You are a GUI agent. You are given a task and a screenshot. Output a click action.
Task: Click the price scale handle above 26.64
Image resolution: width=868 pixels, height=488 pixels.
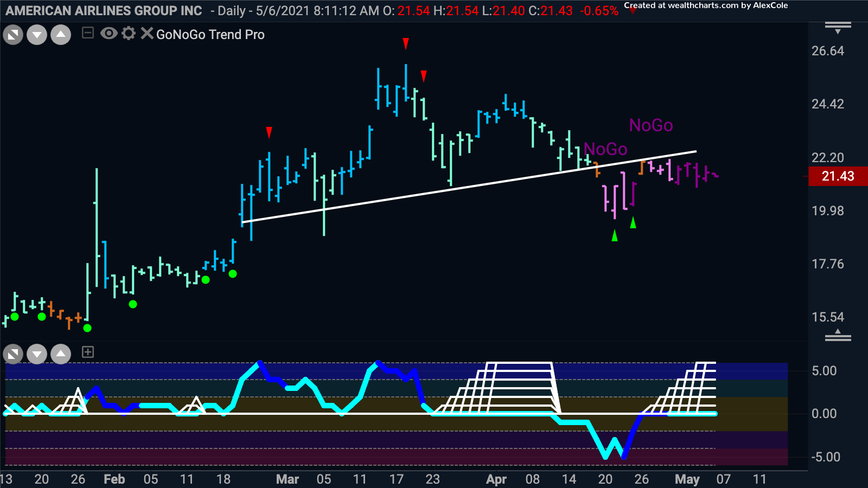(x=838, y=27)
